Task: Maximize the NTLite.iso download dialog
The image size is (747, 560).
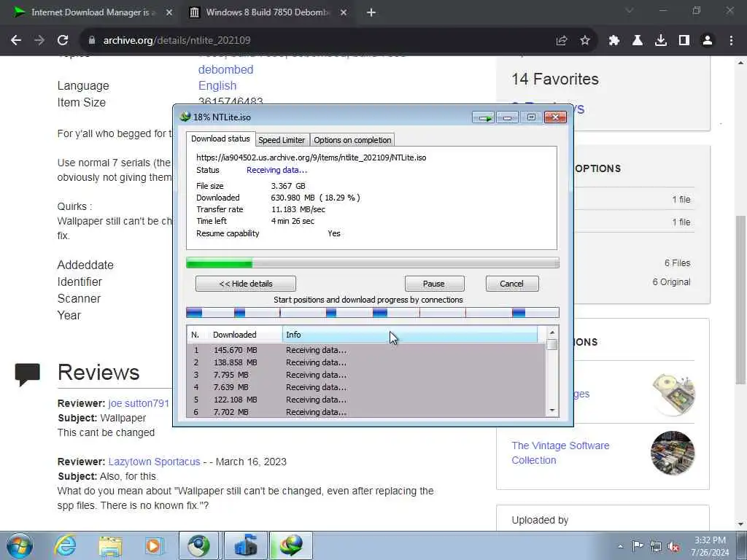Action: point(531,117)
